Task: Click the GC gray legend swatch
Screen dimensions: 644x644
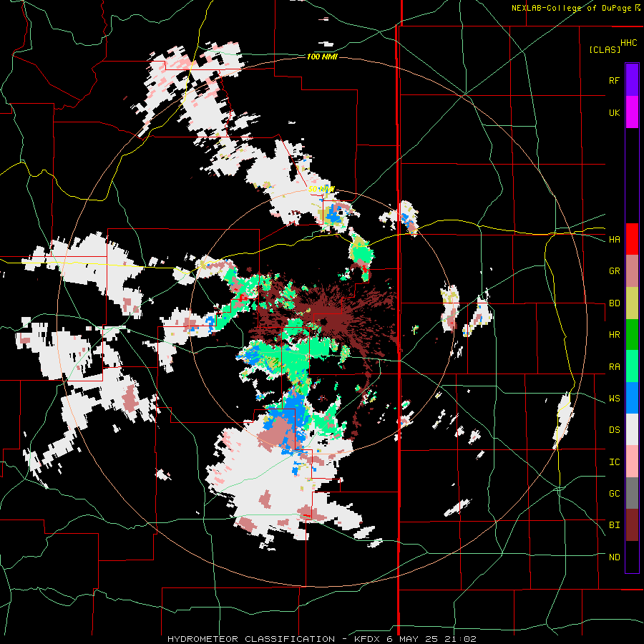Action: (632, 493)
